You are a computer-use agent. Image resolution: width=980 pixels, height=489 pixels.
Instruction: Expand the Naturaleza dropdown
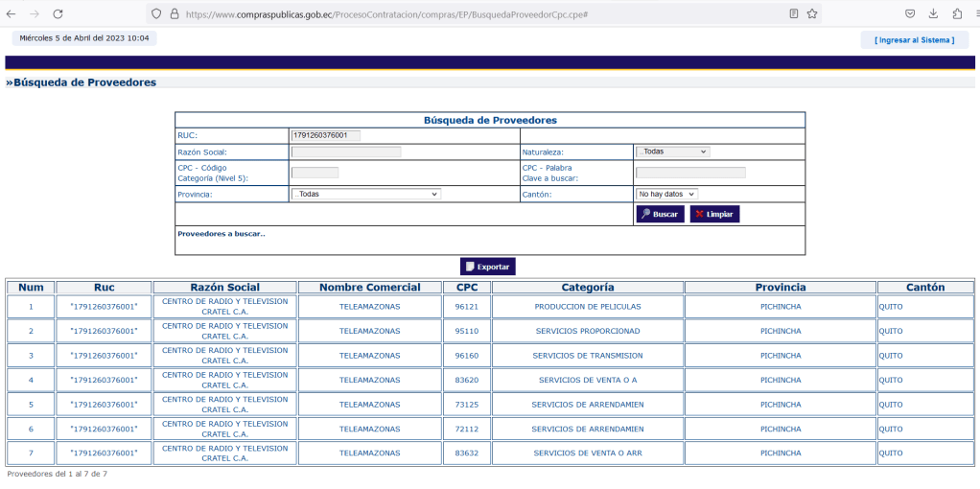point(671,151)
